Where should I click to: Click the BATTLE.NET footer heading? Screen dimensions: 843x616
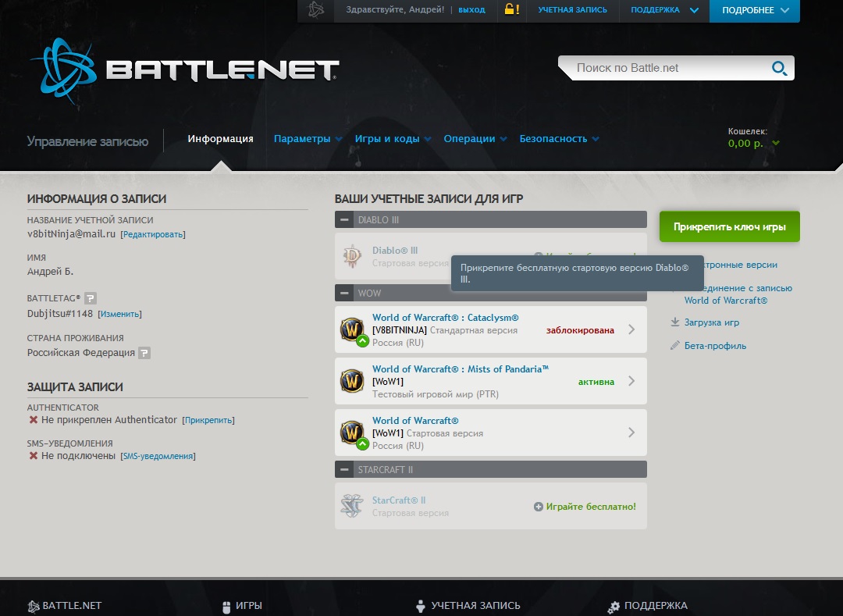[x=72, y=606]
